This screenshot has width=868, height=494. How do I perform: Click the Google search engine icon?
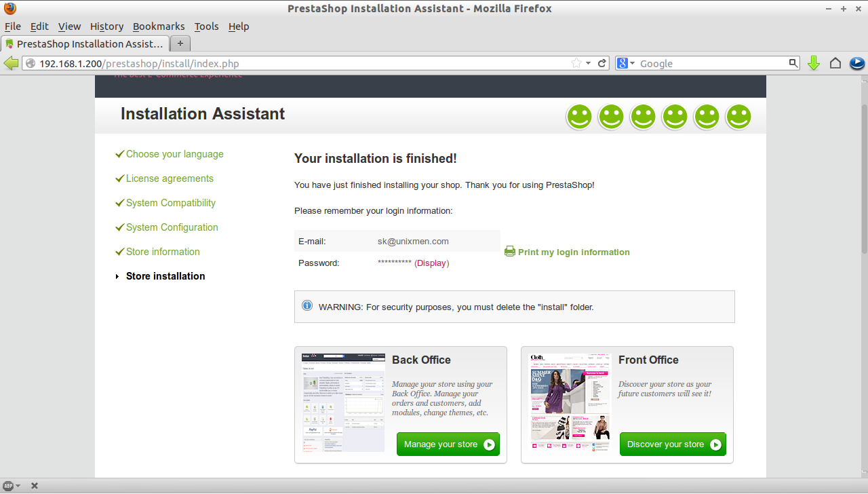pyautogui.click(x=623, y=63)
